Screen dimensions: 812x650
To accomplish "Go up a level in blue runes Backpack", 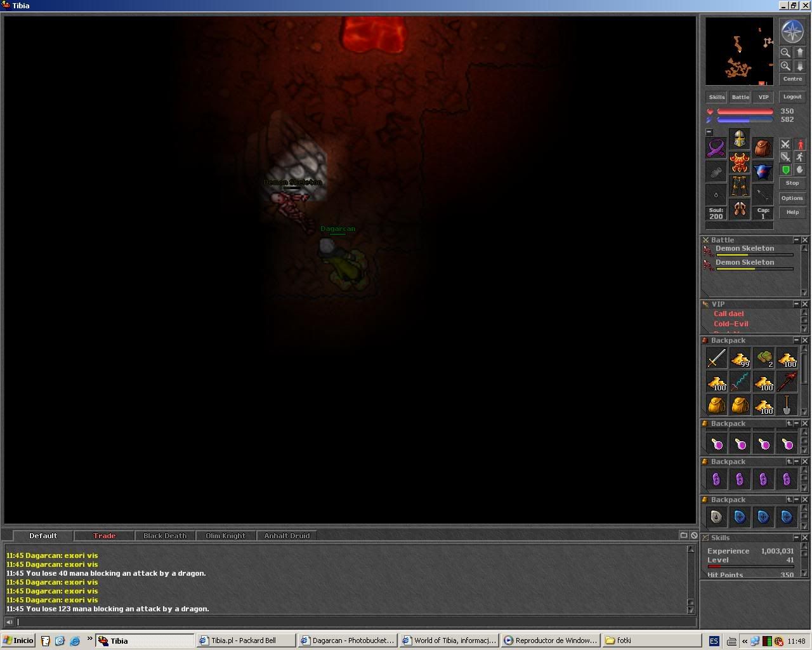I will pos(789,500).
